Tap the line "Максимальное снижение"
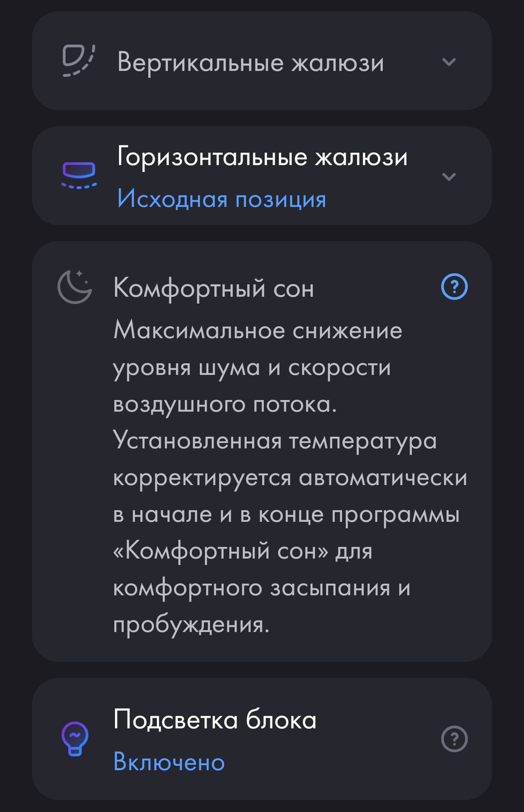 [x=258, y=331]
